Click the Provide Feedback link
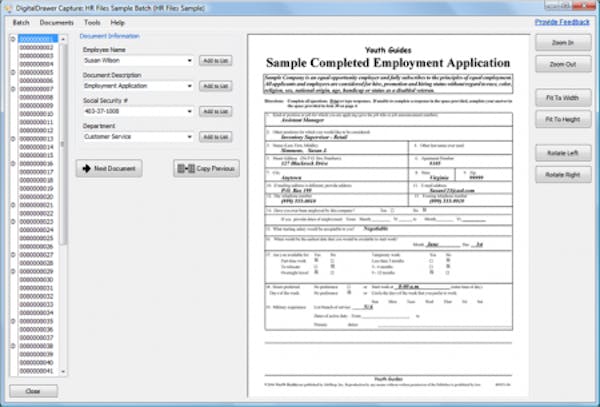600x407 pixels. point(562,22)
